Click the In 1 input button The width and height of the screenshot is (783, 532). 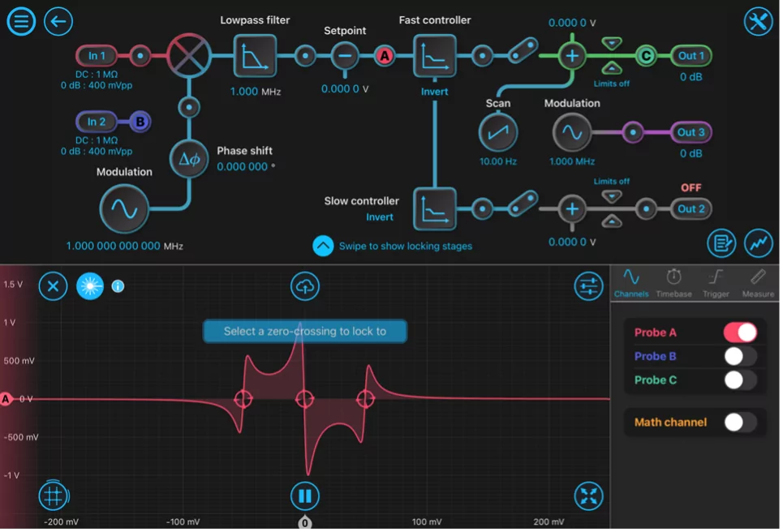[x=97, y=55]
